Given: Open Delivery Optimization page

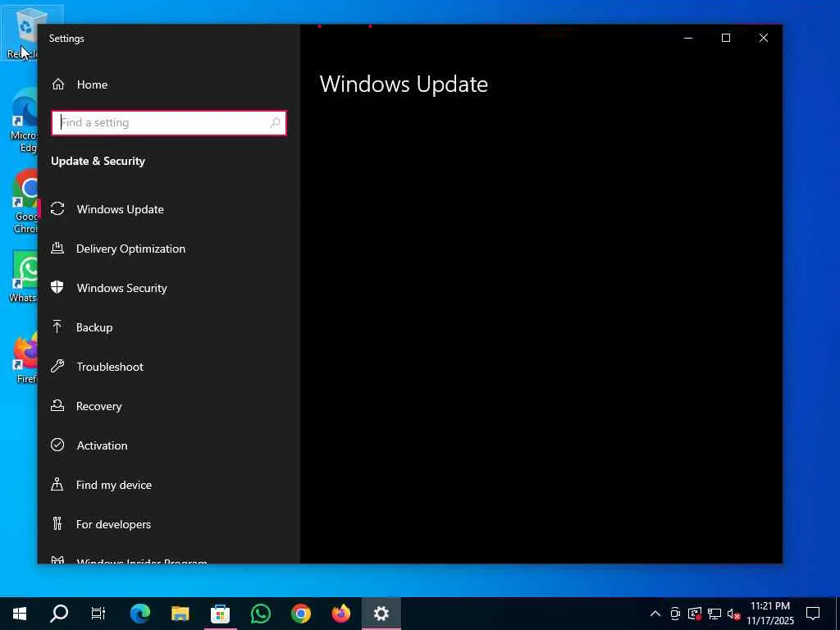Looking at the screenshot, I should [x=169, y=249].
